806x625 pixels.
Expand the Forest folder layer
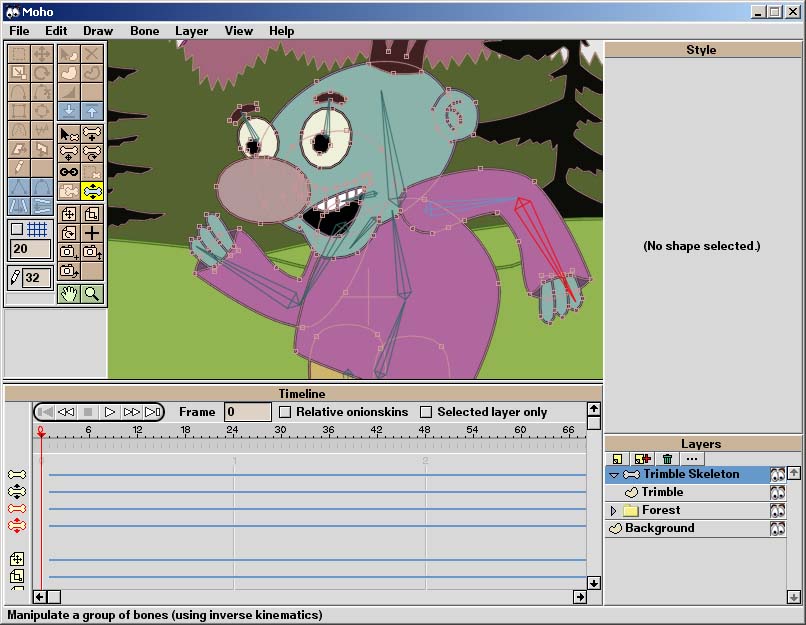(x=613, y=511)
